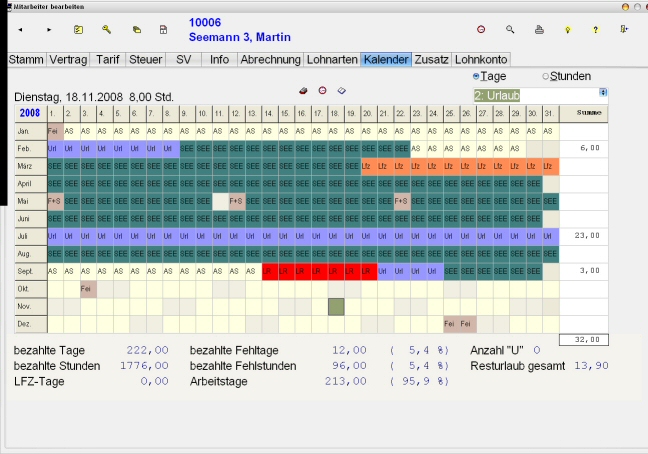Viewport: 648px width, 454px height.
Task: Switch to the Vertrag tab
Action: 68,59
